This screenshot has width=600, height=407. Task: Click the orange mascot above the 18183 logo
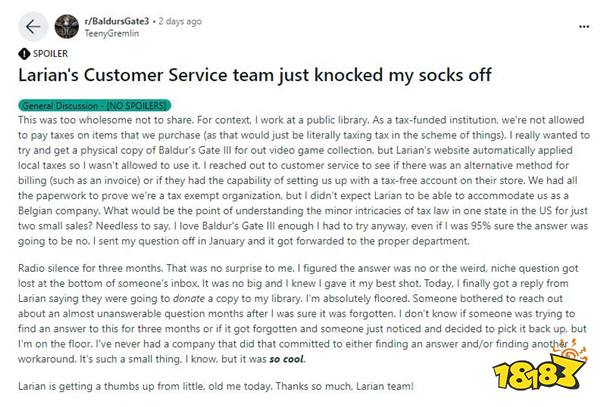point(571,350)
